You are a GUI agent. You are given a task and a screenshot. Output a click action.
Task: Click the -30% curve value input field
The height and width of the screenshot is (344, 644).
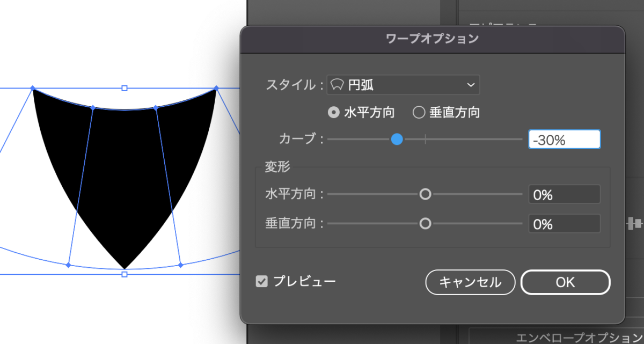click(x=564, y=139)
